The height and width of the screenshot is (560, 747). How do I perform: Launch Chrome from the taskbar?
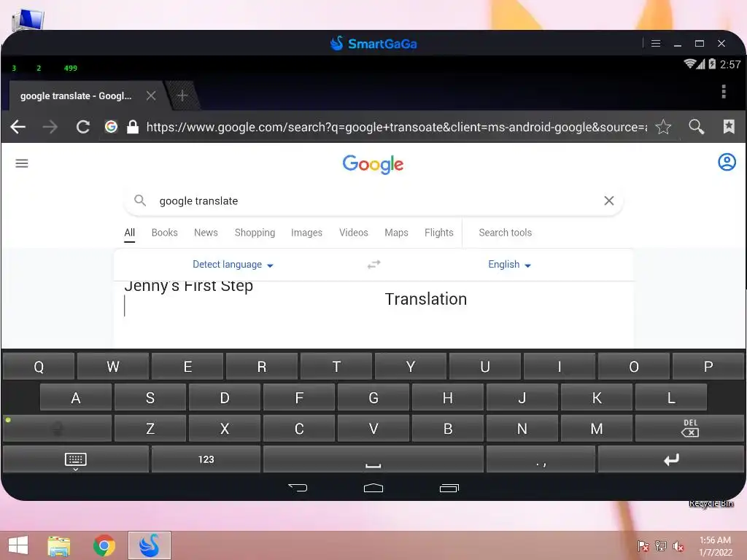pyautogui.click(x=104, y=545)
